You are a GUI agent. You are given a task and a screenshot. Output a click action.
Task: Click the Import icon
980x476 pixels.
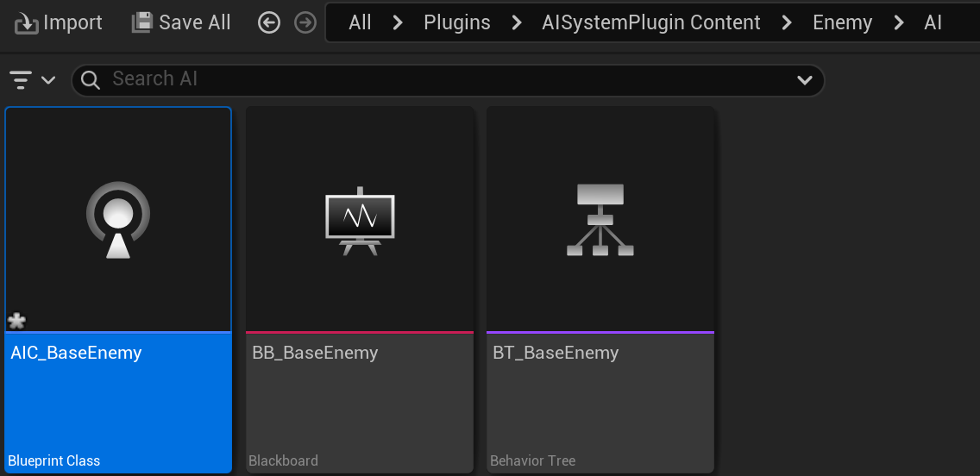point(26,24)
